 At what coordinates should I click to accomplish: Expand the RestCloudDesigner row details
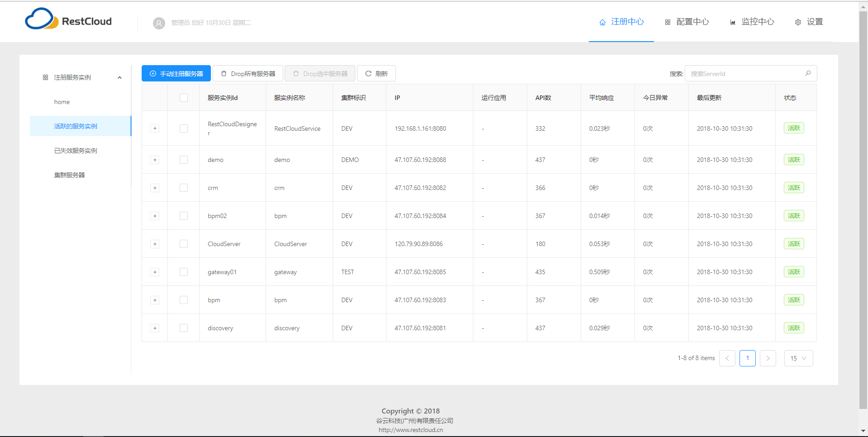(155, 128)
